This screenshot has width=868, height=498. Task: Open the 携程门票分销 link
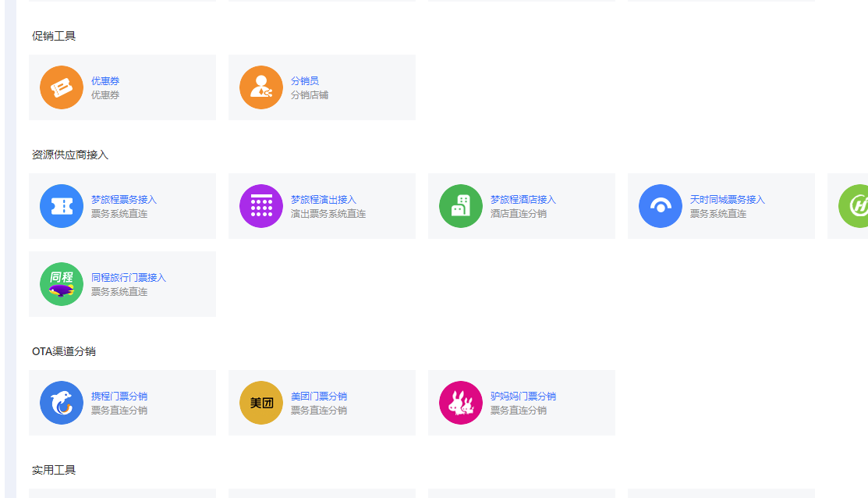coord(119,396)
